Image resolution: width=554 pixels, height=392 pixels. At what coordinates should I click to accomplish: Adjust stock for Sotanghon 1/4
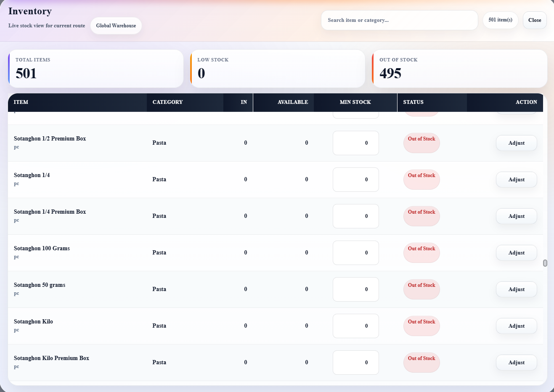coord(517,180)
